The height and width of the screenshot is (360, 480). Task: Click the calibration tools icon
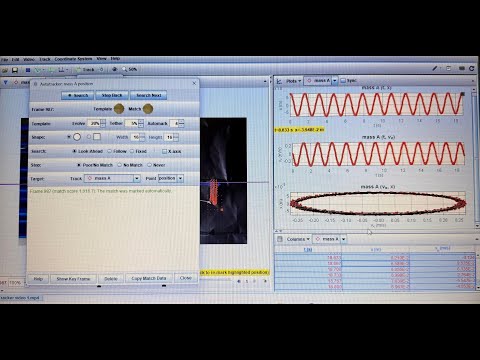[39, 70]
